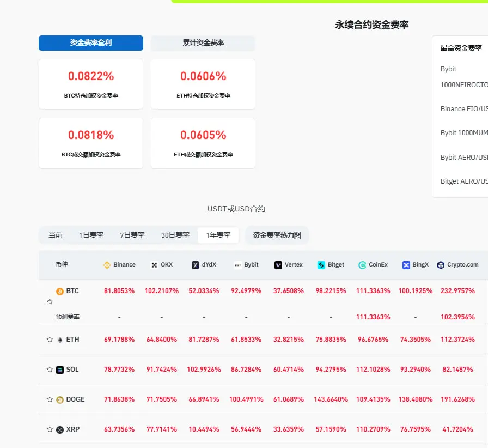The width and height of the screenshot is (488, 448).
Task: Favorite XRP with its star icon
Action: 50,429
